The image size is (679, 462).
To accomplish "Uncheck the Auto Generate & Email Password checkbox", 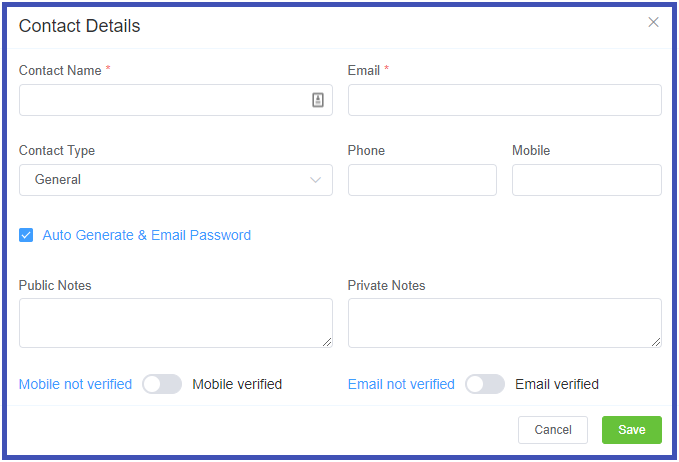I will point(26,236).
